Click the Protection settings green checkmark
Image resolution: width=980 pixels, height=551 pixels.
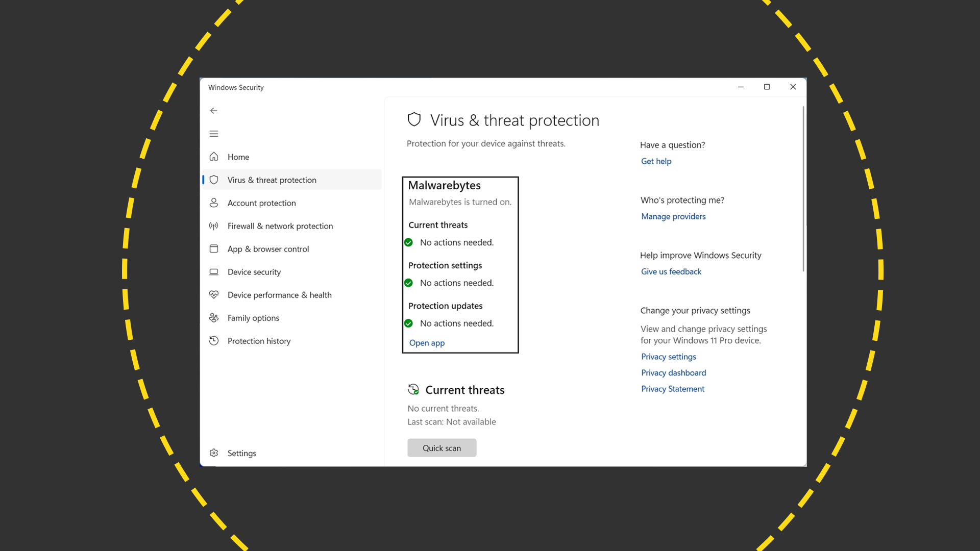(409, 283)
